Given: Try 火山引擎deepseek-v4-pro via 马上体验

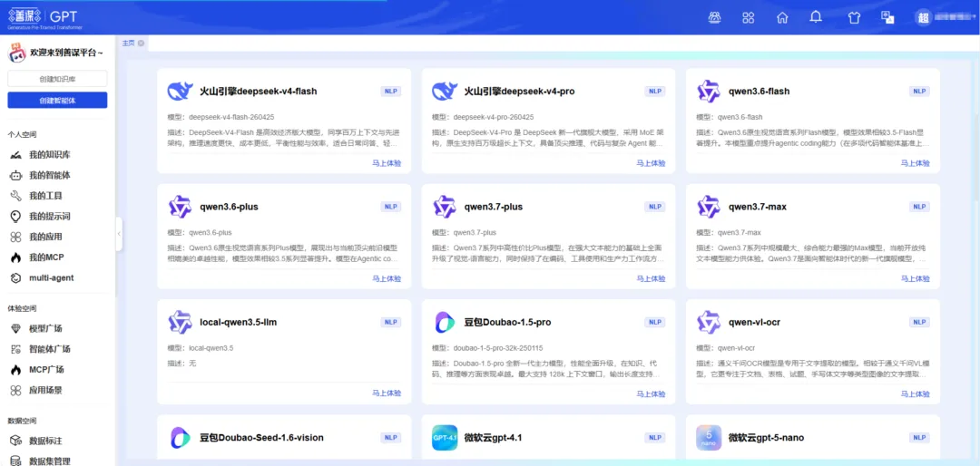Looking at the screenshot, I should (652, 163).
